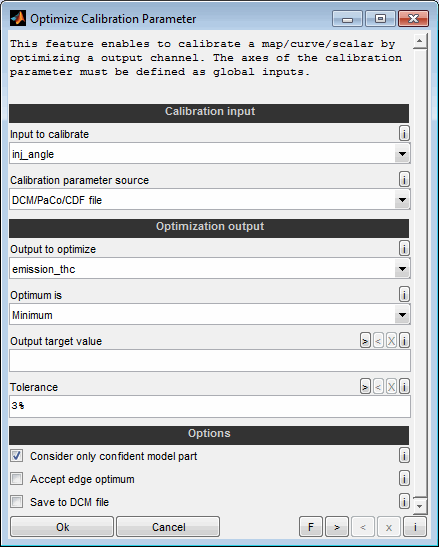The height and width of the screenshot is (547, 439).
Task: Click the Cancel button
Action: 168,527
